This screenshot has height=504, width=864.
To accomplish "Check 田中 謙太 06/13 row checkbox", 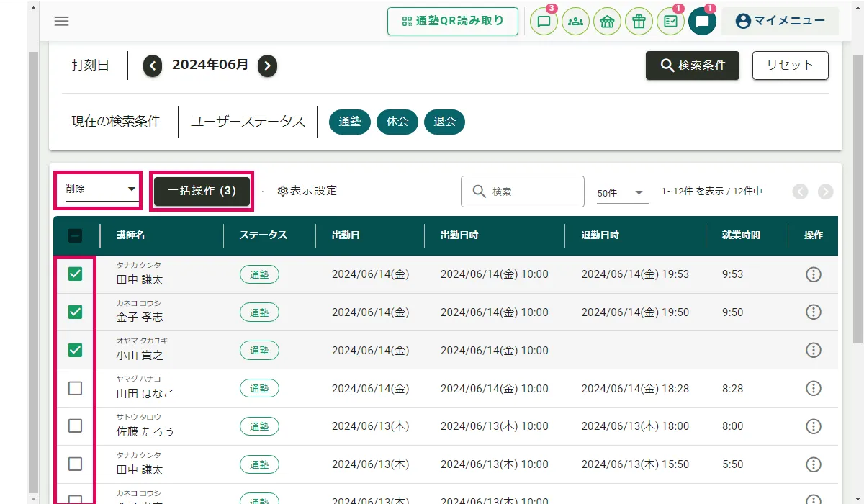I will (75, 464).
